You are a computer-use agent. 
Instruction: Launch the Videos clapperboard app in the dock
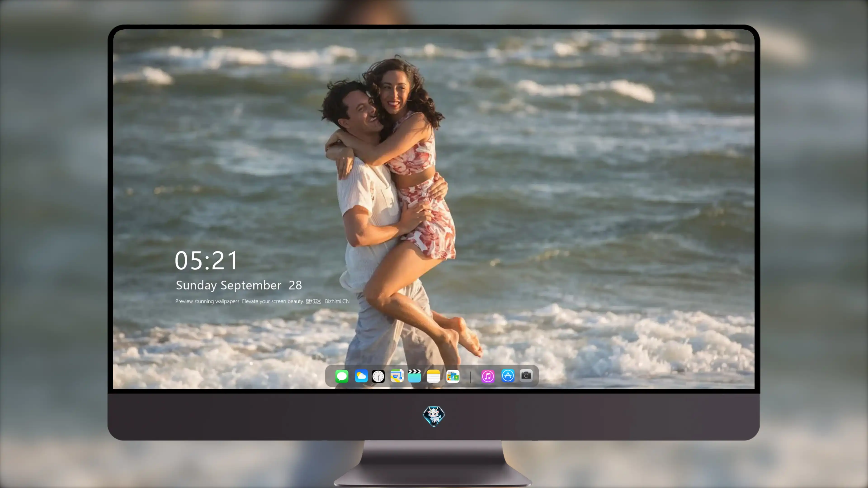415,376
